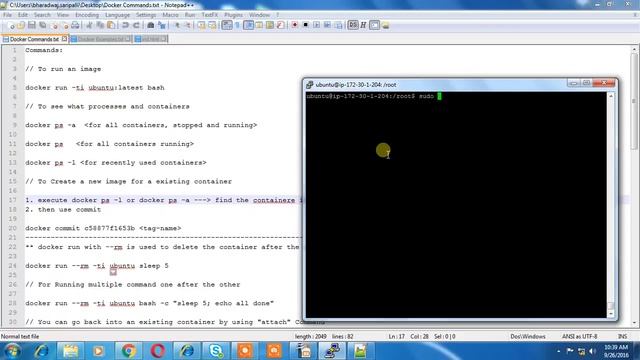The width and height of the screenshot is (640, 360).
Task: Open the Encoding menu
Action: [x=87, y=15]
